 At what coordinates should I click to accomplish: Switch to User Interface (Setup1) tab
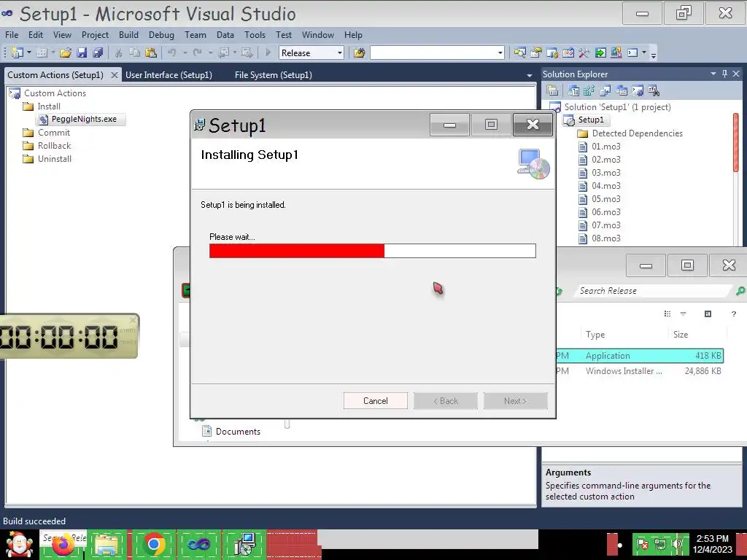coord(169,75)
